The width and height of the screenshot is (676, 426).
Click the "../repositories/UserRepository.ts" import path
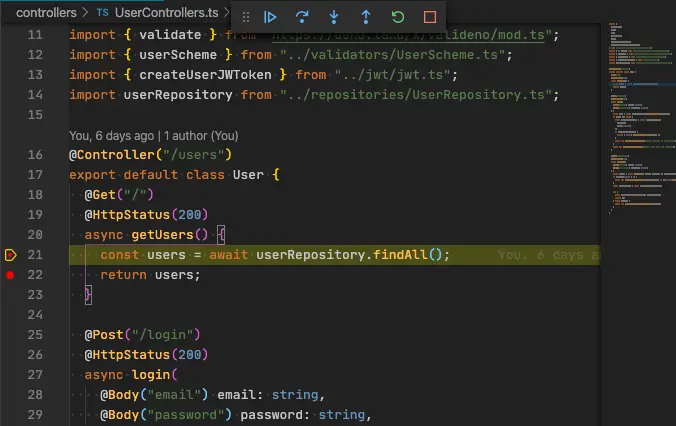pos(415,95)
